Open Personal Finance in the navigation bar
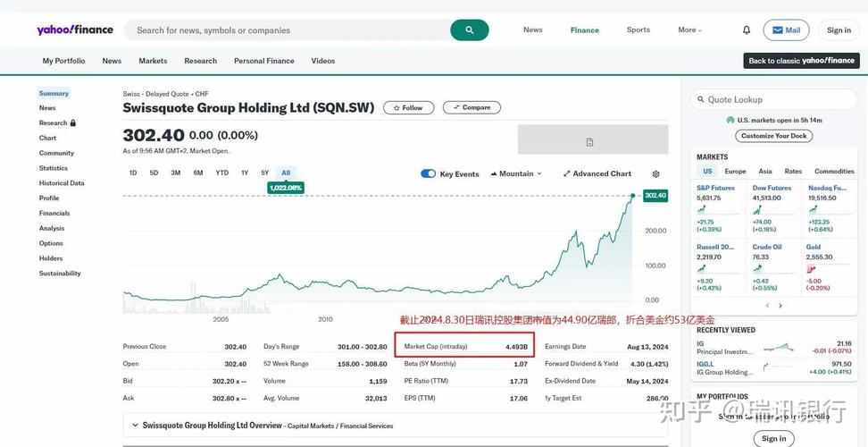This screenshot has height=447, width=868. [x=264, y=61]
